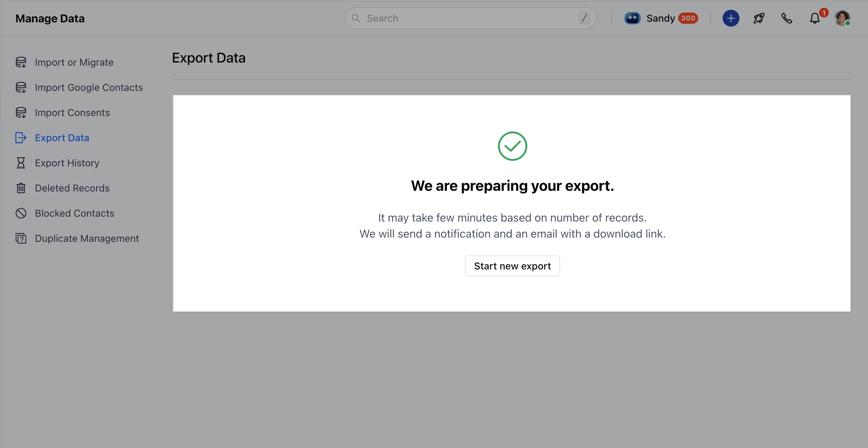868x448 pixels.
Task: Select Export Data sidebar item
Action: [x=62, y=138]
